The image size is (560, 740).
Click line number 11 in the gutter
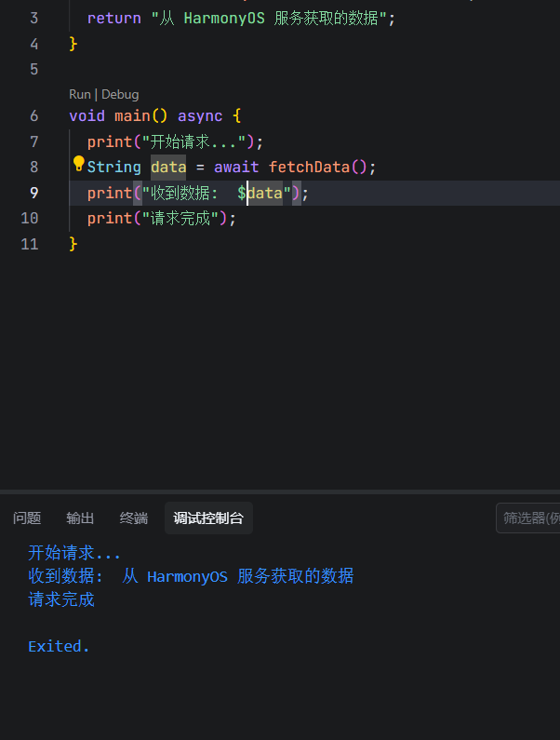pyautogui.click(x=29, y=244)
